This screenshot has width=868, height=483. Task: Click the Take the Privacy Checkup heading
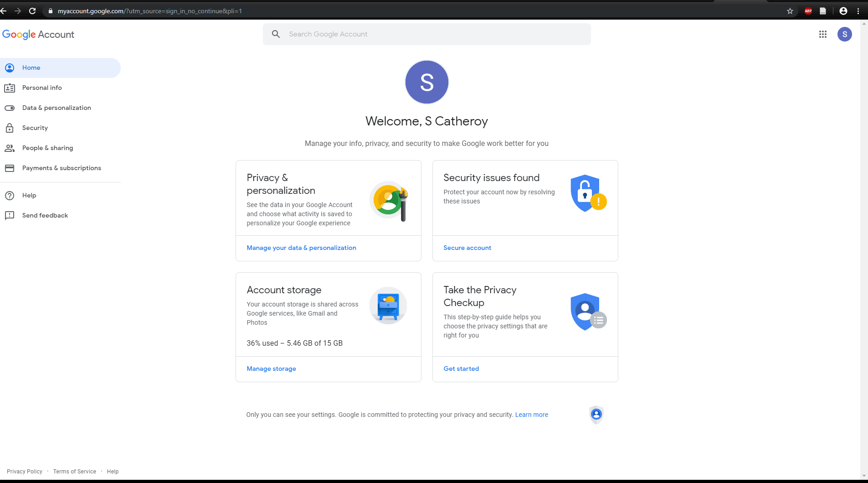click(x=480, y=296)
